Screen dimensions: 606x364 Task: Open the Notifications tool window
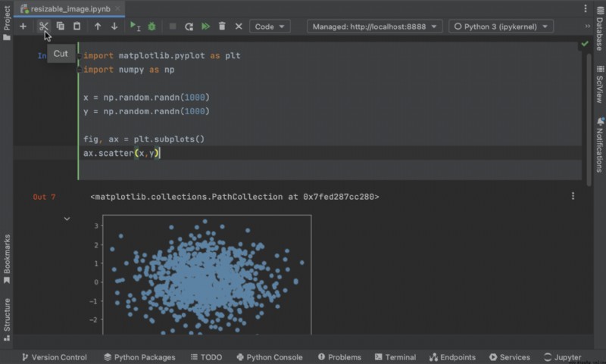(x=599, y=145)
